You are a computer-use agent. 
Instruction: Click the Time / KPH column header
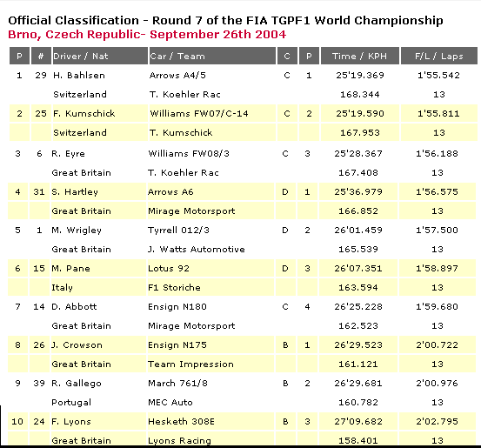click(x=360, y=56)
